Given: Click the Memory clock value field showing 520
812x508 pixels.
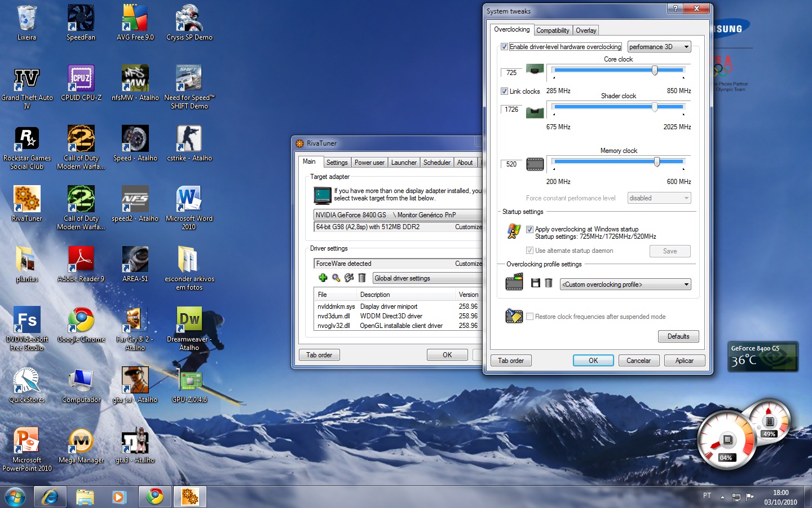Looking at the screenshot, I should coord(511,164).
